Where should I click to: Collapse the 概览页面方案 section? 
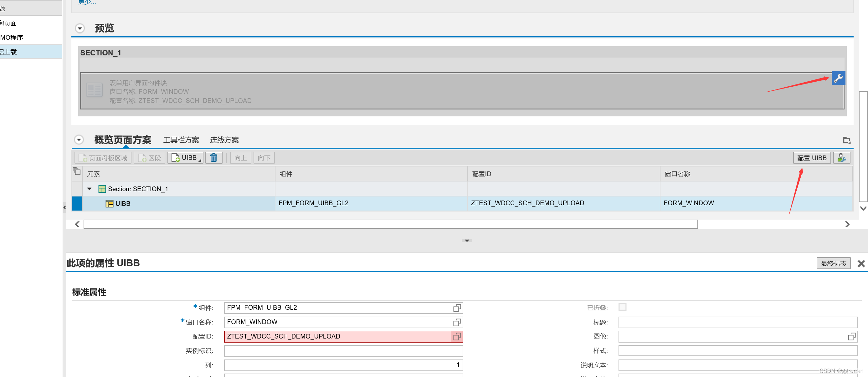pyautogui.click(x=79, y=140)
